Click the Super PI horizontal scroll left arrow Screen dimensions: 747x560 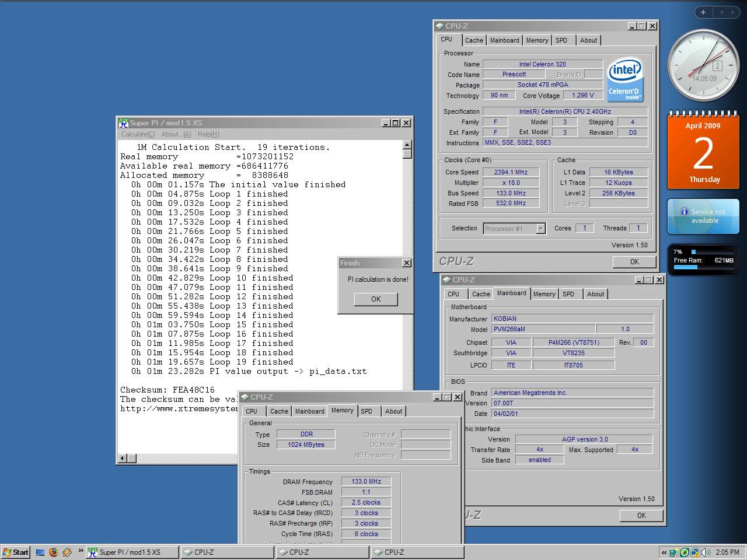pyautogui.click(x=123, y=459)
